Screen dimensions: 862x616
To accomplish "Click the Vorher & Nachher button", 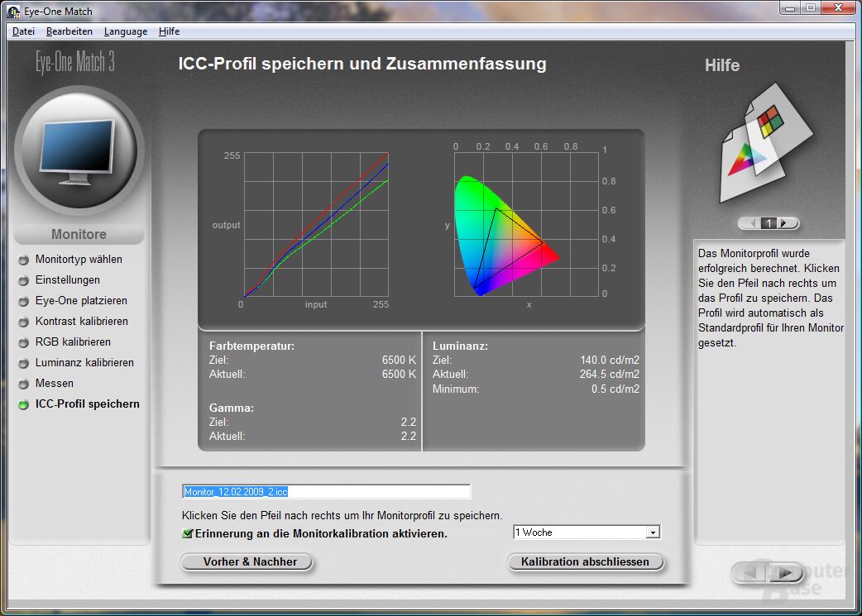I will pos(247,561).
